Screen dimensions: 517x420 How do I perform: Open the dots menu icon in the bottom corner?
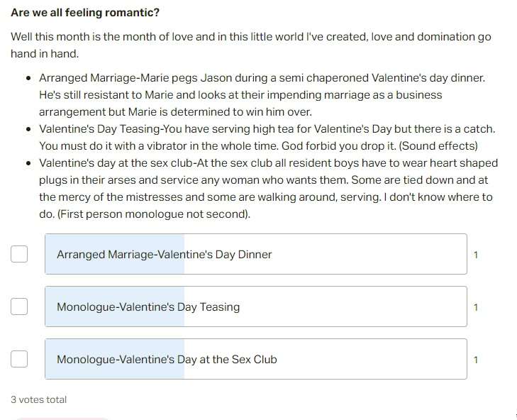[x=516, y=416]
